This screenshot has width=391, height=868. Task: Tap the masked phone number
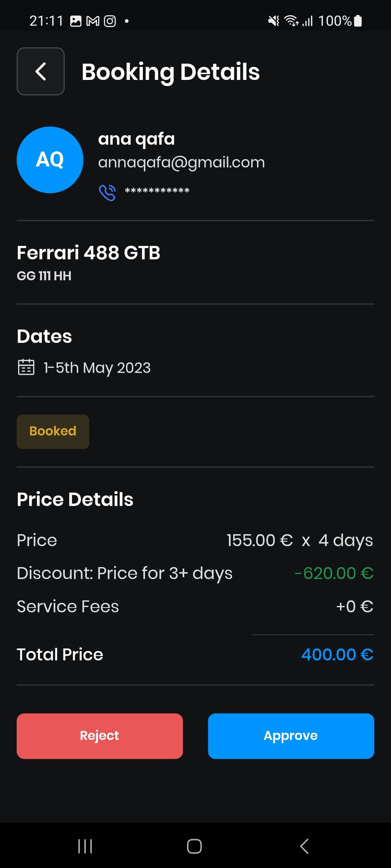(157, 191)
